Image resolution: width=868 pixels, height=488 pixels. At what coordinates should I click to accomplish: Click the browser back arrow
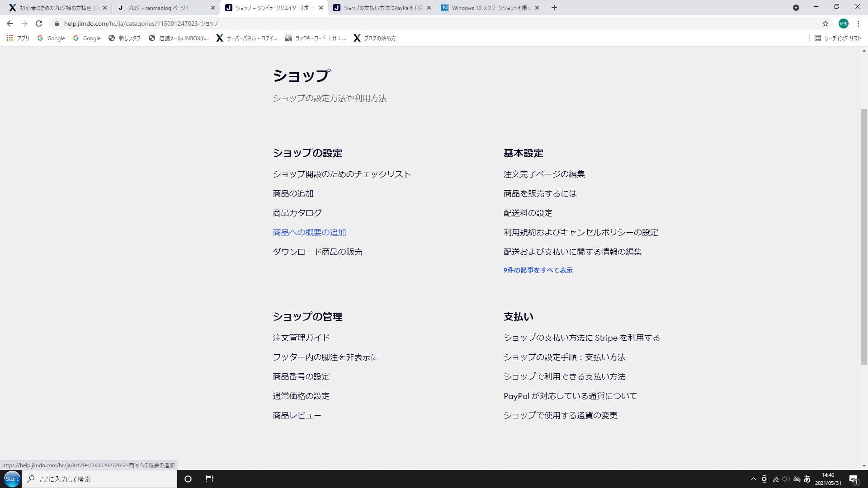click(x=10, y=23)
